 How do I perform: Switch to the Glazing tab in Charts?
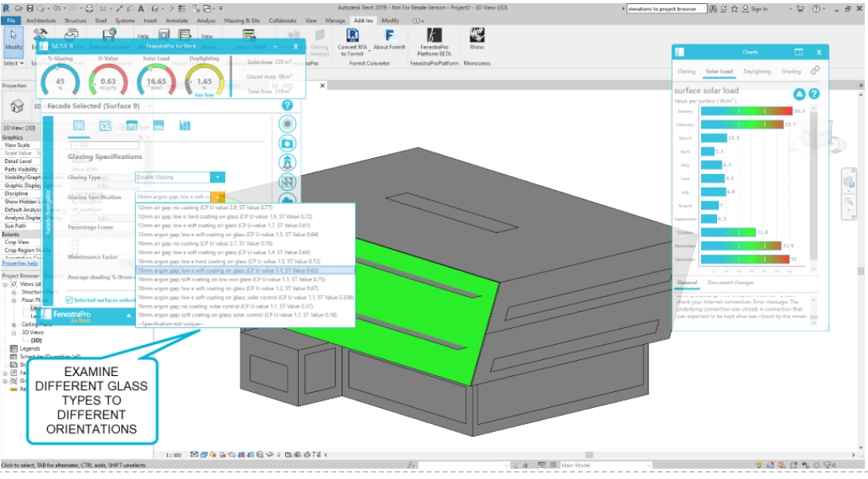tap(686, 71)
